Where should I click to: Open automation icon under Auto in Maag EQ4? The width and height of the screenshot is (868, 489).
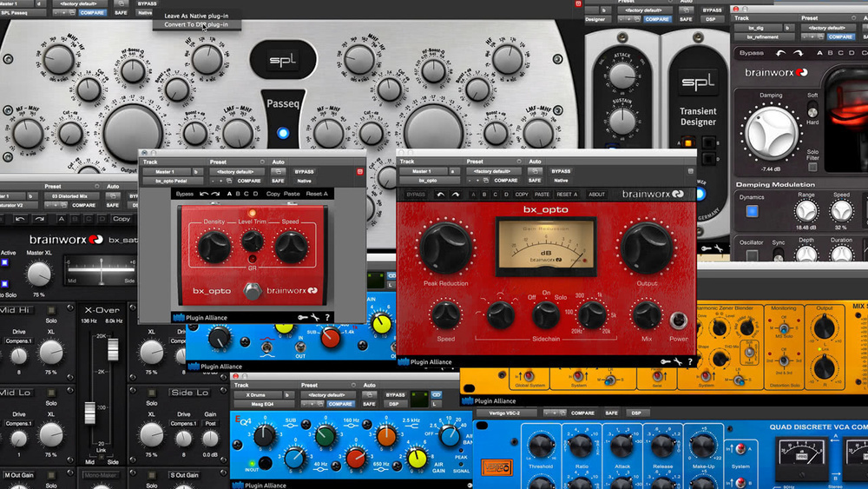point(369,395)
